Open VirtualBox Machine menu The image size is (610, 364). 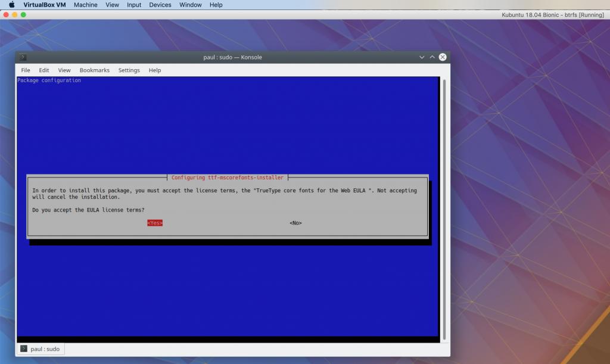[x=85, y=5]
